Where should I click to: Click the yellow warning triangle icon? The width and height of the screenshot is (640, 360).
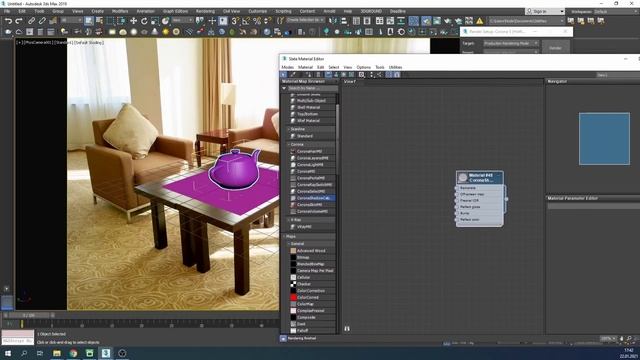pyautogui.click(x=480, y=21)
